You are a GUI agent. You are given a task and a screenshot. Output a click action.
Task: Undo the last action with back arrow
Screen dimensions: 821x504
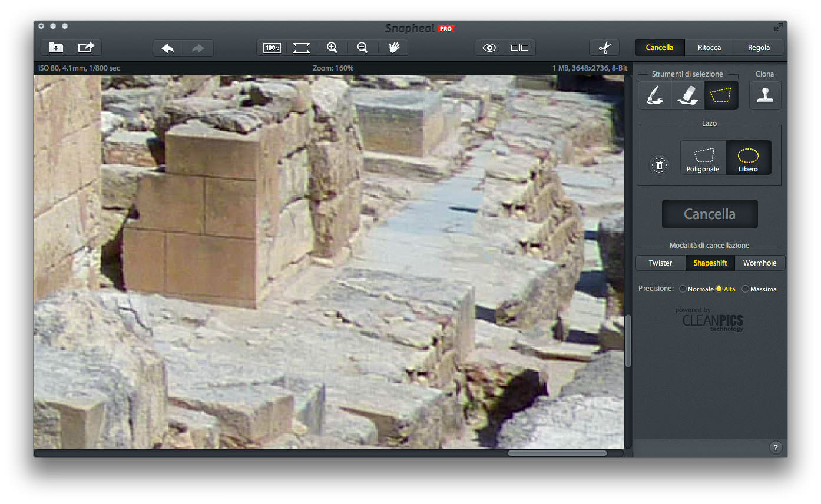click(168, 48)
